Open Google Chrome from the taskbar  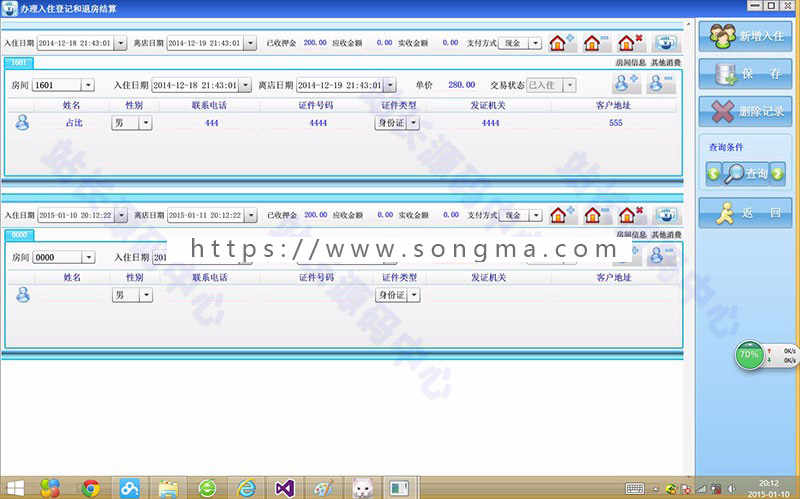coord(91,488)
